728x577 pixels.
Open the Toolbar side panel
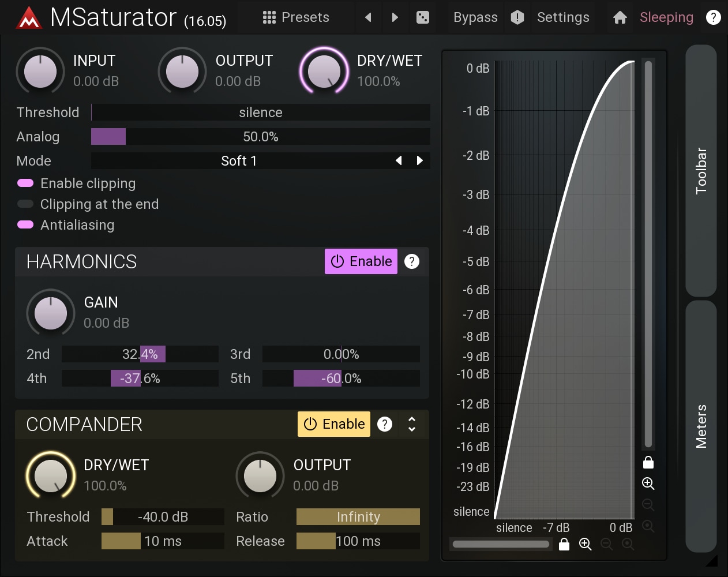point(701,171)
